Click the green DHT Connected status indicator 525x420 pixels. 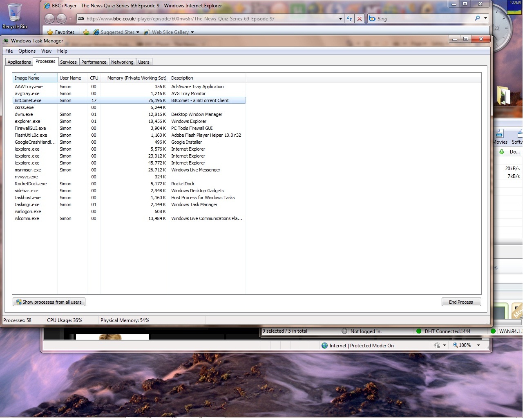[x=419, y=331]
